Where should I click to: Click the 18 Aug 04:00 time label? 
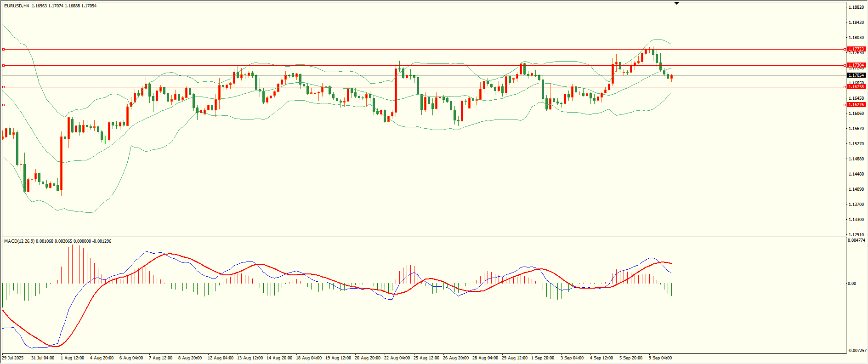pos(309,358)
